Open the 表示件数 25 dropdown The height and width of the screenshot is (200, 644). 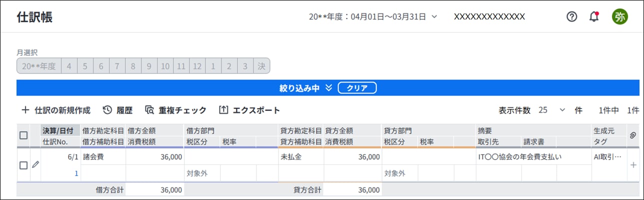click(552, 110)
